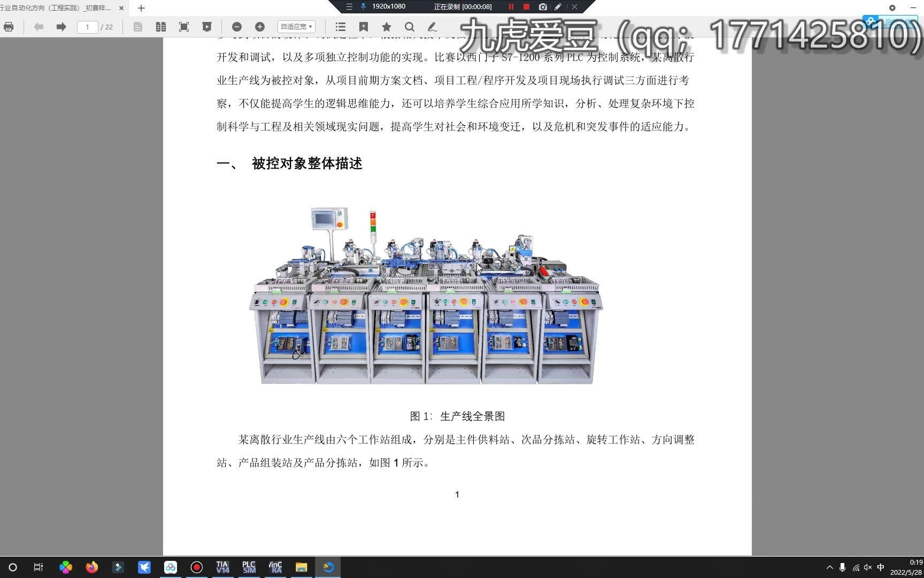Open the 自适应宽 zoom dropdown
The width and height of the screenshot is (924, 578).
[x=296, y=27]
